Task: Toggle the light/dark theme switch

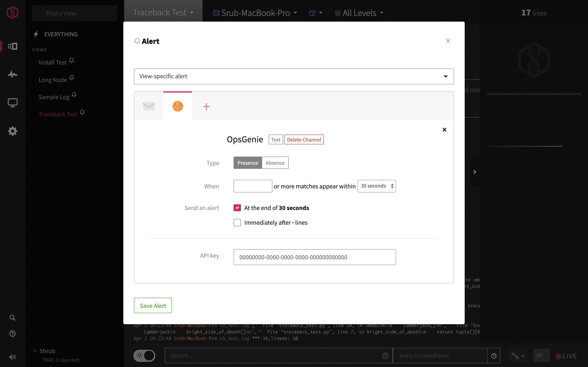Action: point(144,356)
